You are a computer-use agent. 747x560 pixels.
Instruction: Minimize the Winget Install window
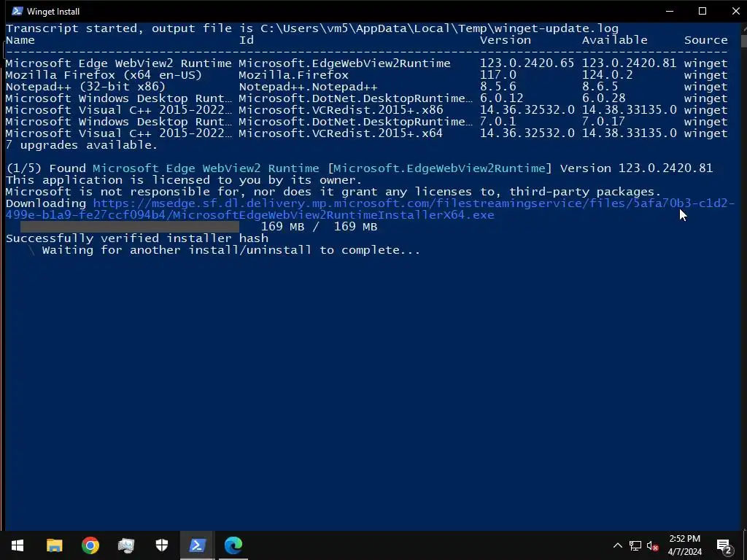670,11
